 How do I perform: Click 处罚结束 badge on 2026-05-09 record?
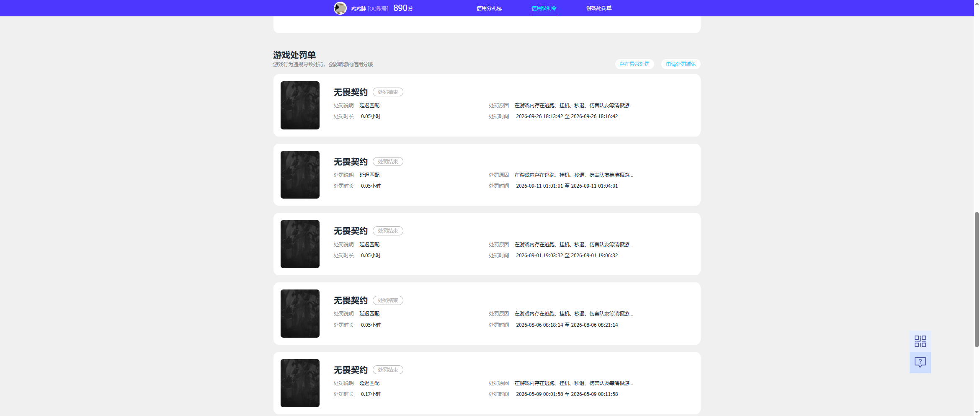(x=388, y=370)
